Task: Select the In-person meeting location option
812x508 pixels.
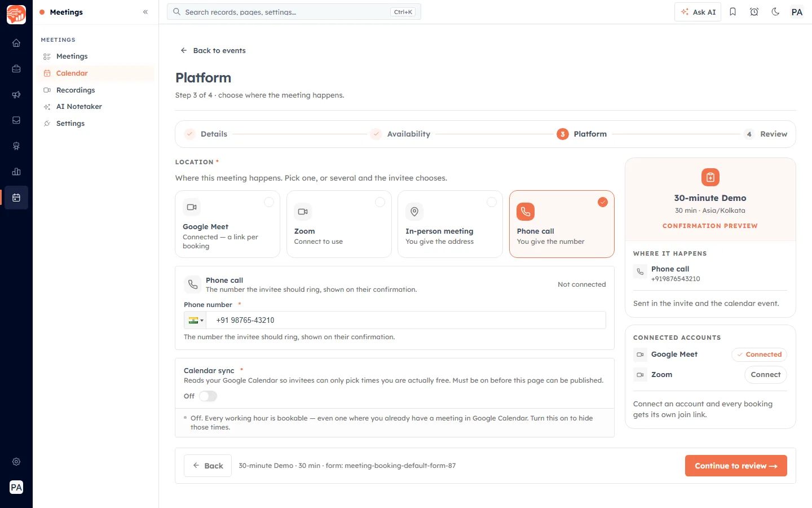Action: click(x=450, y=224)
